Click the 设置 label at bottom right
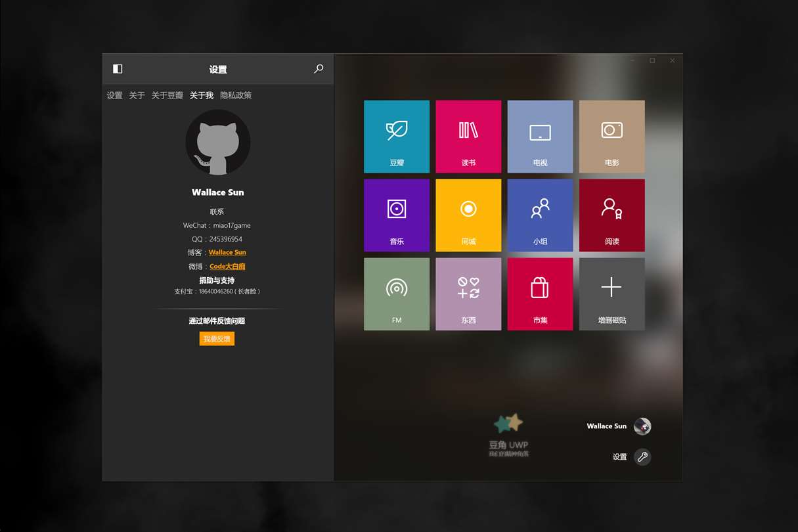 tap(620, 457)
